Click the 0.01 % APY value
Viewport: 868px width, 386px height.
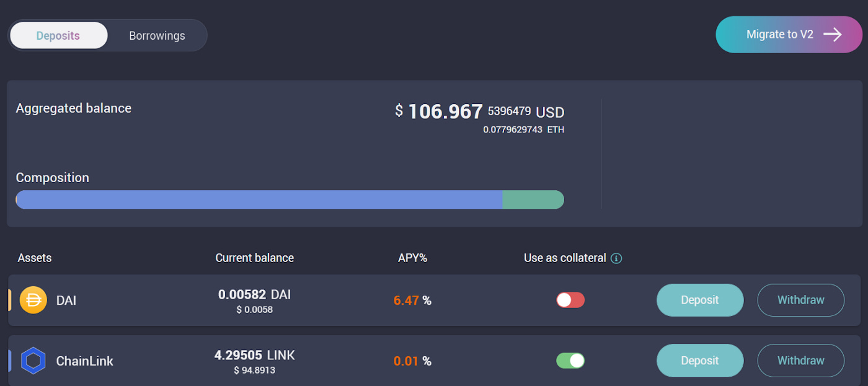[412, 361]
